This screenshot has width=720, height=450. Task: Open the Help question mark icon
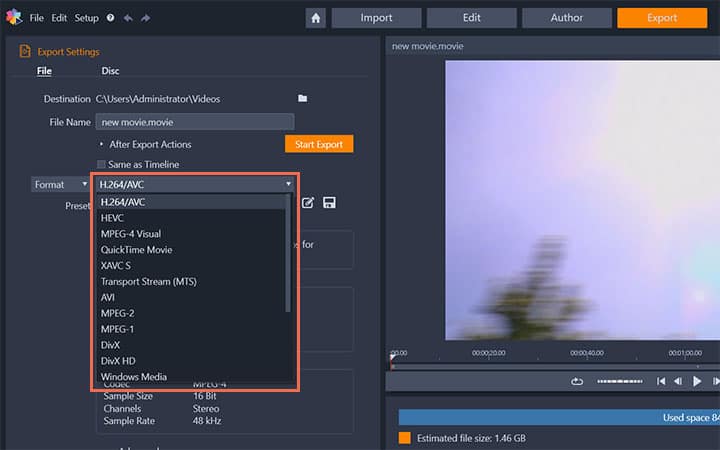click(110, 18)
